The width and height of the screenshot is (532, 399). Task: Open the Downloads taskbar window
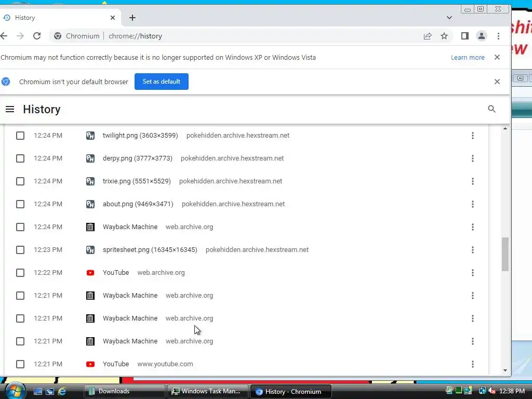point(124,391)
